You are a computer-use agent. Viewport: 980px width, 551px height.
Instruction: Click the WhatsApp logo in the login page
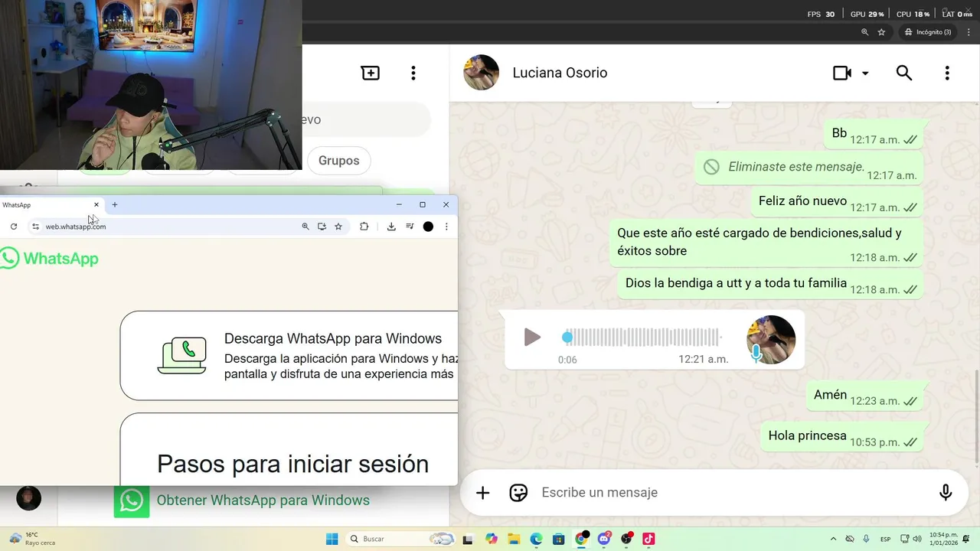tap(50, 259)
